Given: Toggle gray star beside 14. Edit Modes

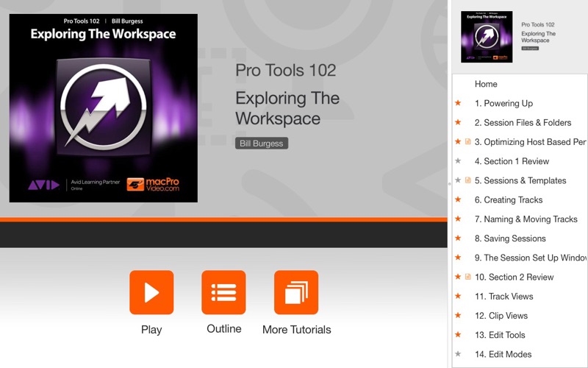Looking at the screenshot, I should coord(458,354).
